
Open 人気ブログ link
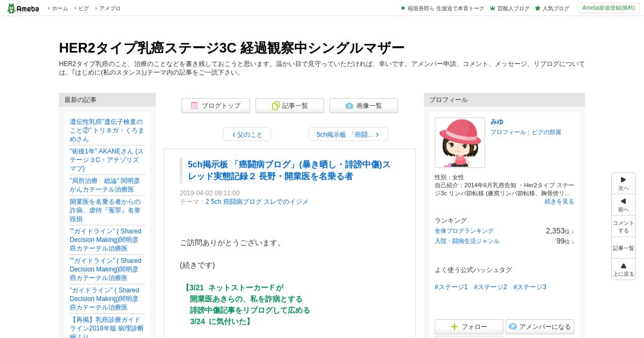point(555,9)
